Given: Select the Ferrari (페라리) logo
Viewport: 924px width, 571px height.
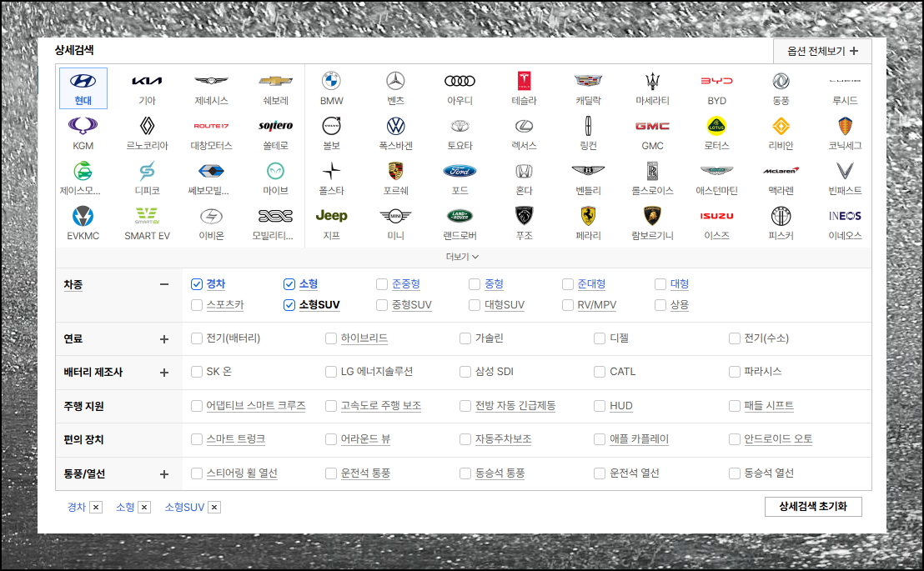Looking at the screenshot, I should (588, 216).
